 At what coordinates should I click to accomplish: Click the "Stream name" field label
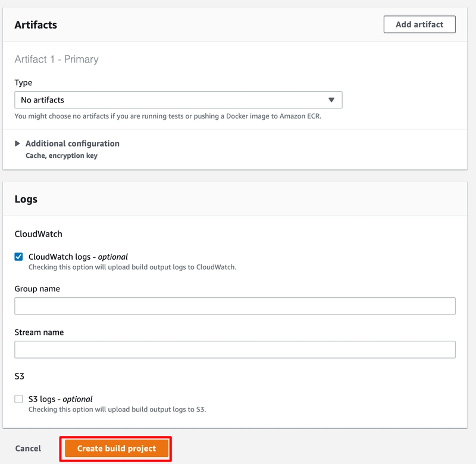[39, 332]
